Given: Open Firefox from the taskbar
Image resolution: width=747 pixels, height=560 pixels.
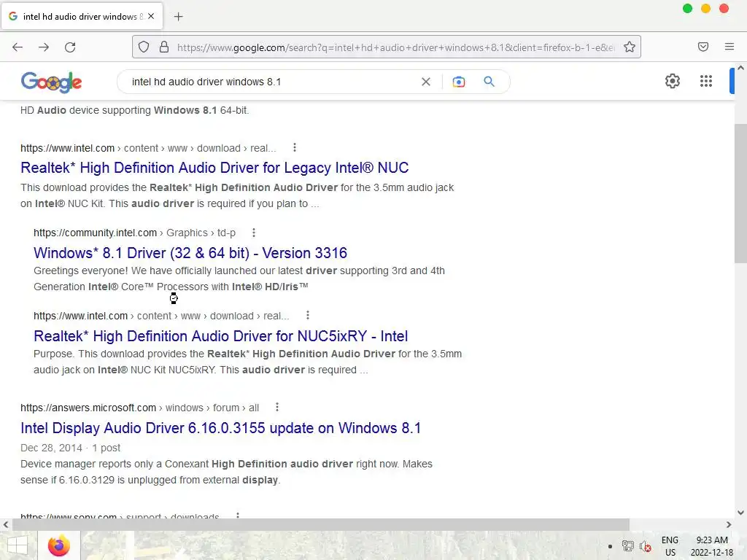Looking at the screenshot, I should pyautogui.click(x=59, y=545).
